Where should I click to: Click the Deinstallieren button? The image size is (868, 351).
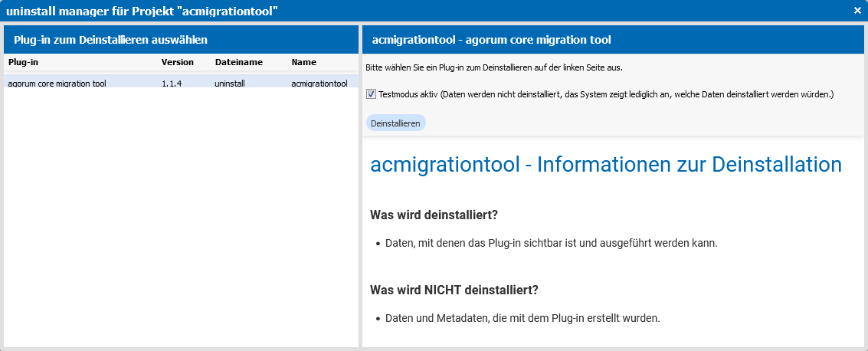[395, 123]
